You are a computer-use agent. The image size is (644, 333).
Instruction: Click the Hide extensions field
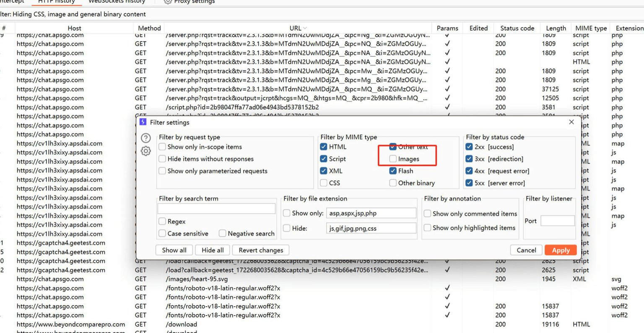(x=371, y=228)
